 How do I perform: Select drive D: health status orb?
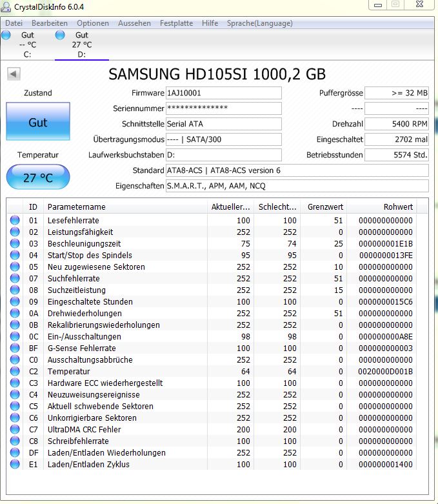click(x=60, y=35)
